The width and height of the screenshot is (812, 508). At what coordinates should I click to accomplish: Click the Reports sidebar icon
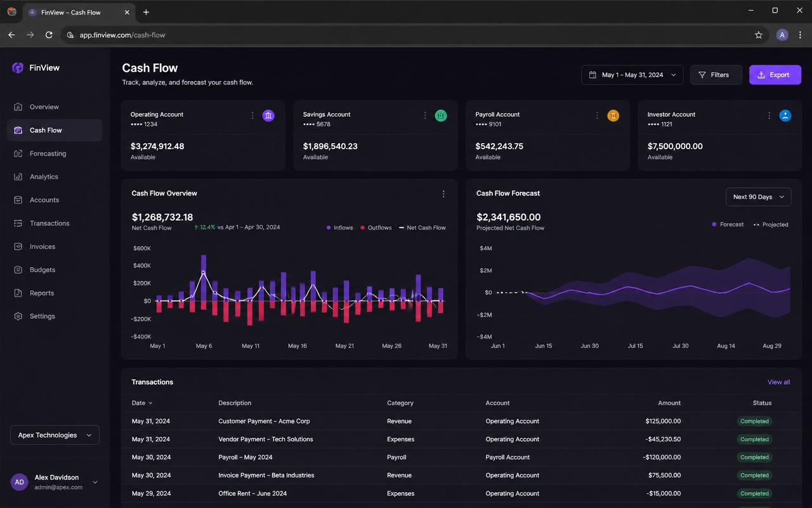pos(18,293)
